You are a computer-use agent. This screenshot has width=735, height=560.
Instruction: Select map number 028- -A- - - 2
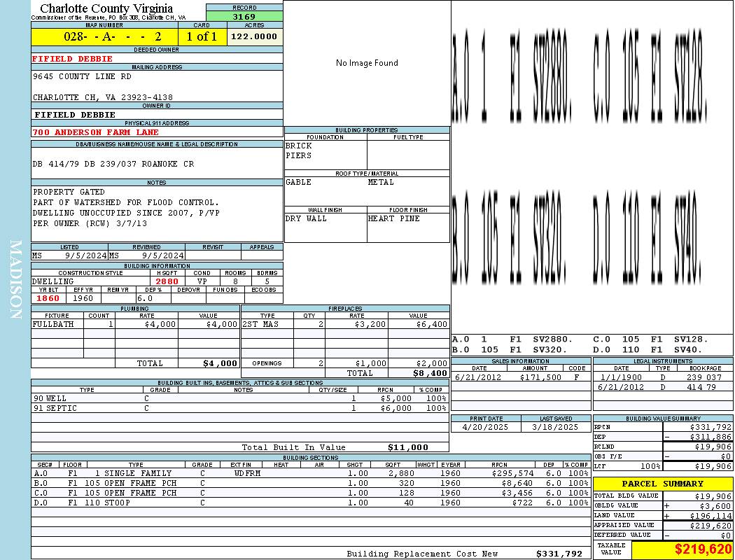(113, 36)
